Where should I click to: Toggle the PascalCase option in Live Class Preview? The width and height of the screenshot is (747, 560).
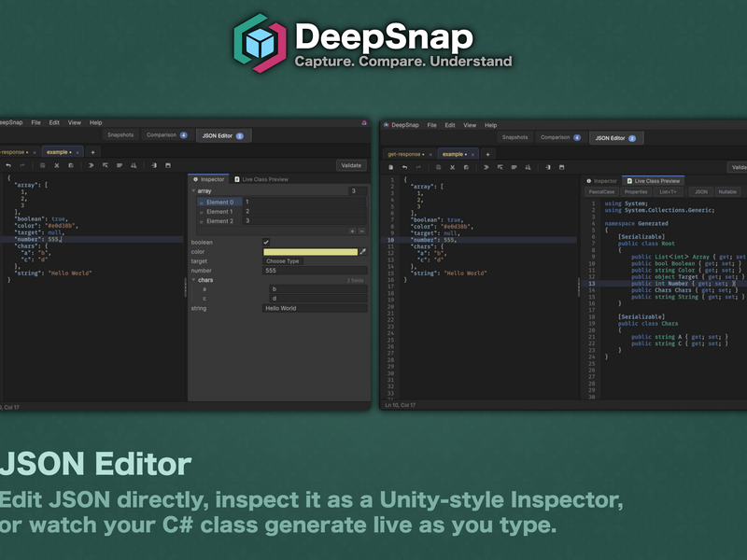[601, 192]
